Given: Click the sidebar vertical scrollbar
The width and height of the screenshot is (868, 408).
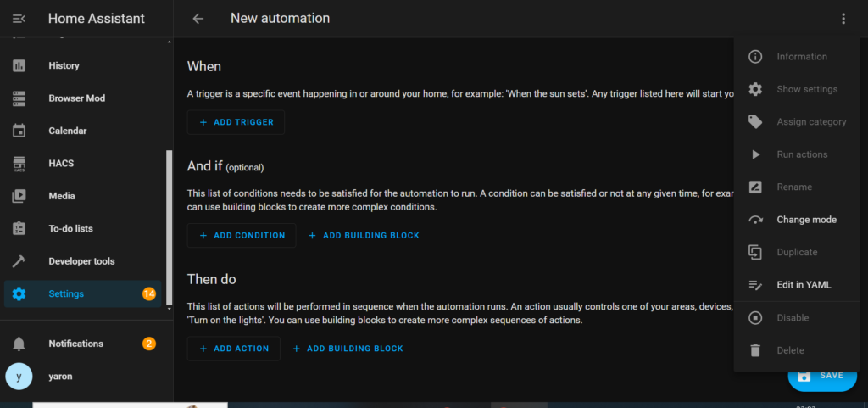Looking at the screenshot, I should (170, 226).
